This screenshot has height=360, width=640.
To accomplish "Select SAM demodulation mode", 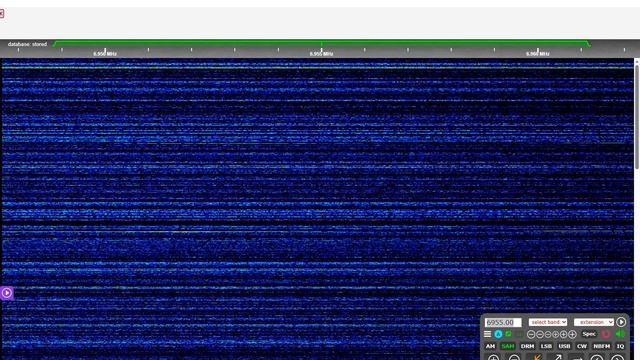I will coord(508,346).
